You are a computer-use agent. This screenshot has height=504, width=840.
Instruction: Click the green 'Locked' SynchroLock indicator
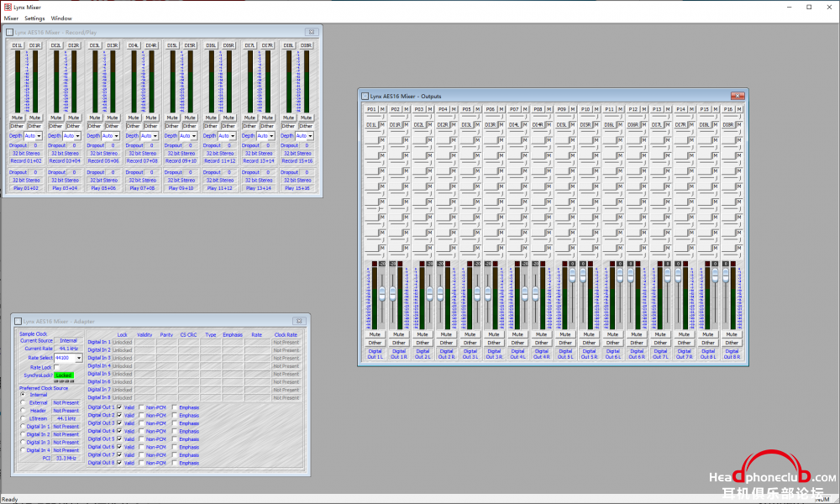[x=64, y=375]
